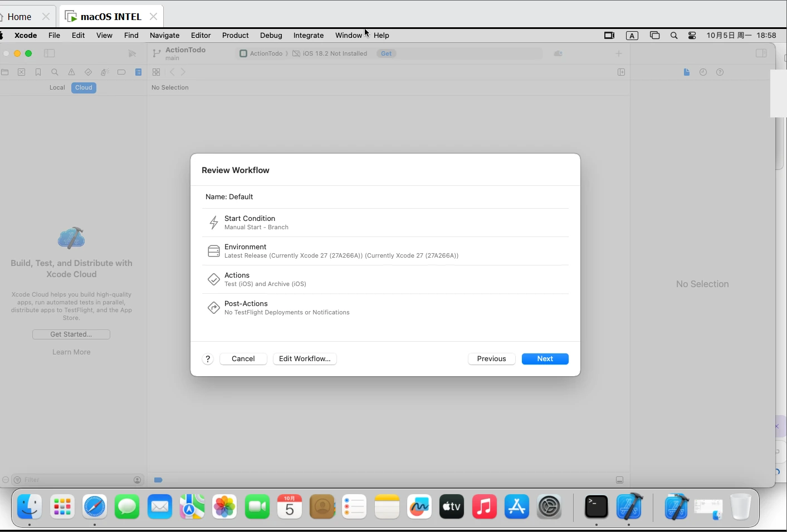Open Terminal from the Dock
The image size is (787, 532).
click(596, 507)
